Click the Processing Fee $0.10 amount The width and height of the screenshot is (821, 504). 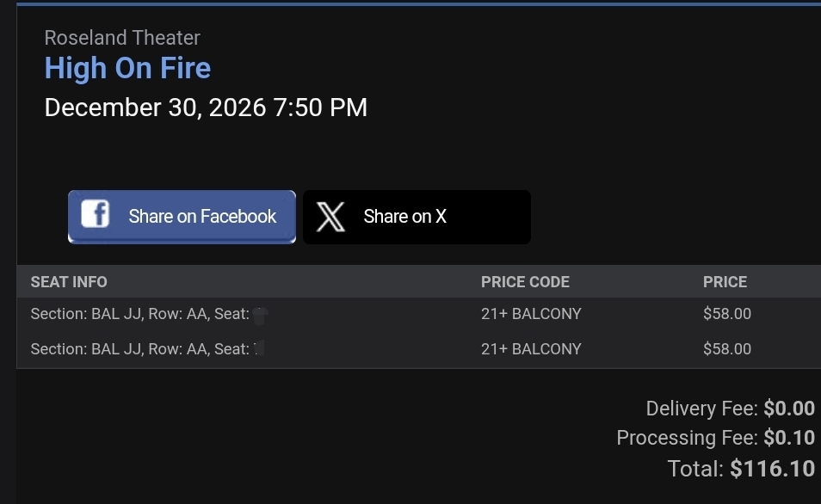tap(789, 438)
